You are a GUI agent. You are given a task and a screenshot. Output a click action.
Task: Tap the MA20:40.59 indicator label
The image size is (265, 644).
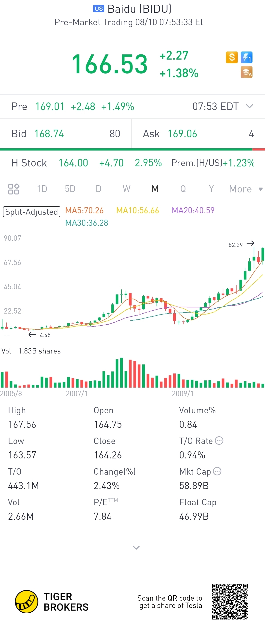pos(193,211)
